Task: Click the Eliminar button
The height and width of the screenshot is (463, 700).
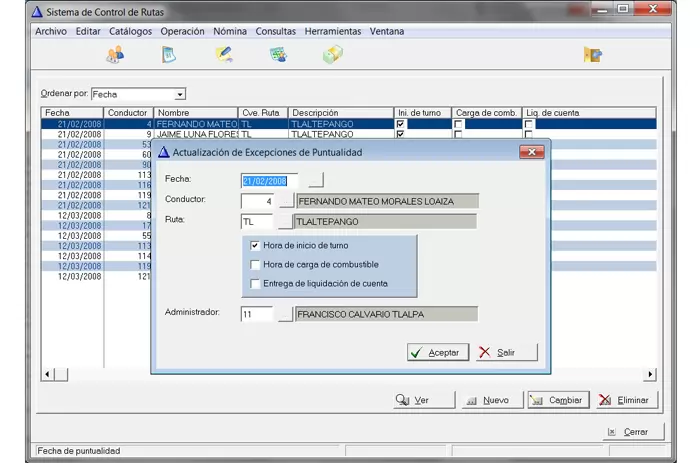Action: pyautogui.click(x=627, y=400)
